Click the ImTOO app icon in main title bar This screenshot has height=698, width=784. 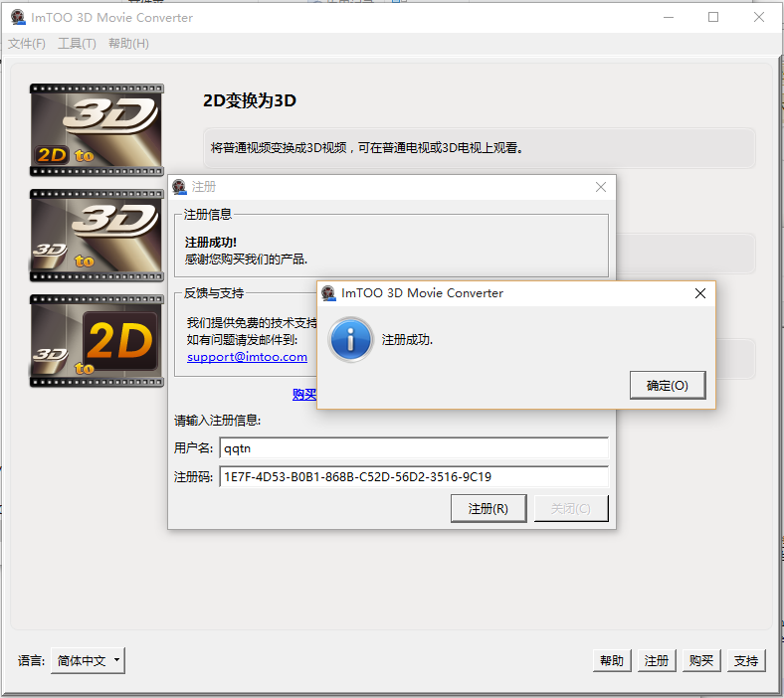pyautogui.click(x=17, y=17)
